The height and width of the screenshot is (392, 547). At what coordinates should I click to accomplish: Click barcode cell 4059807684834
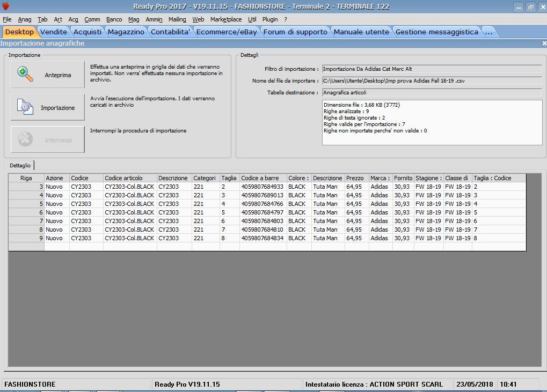[262, 238]
